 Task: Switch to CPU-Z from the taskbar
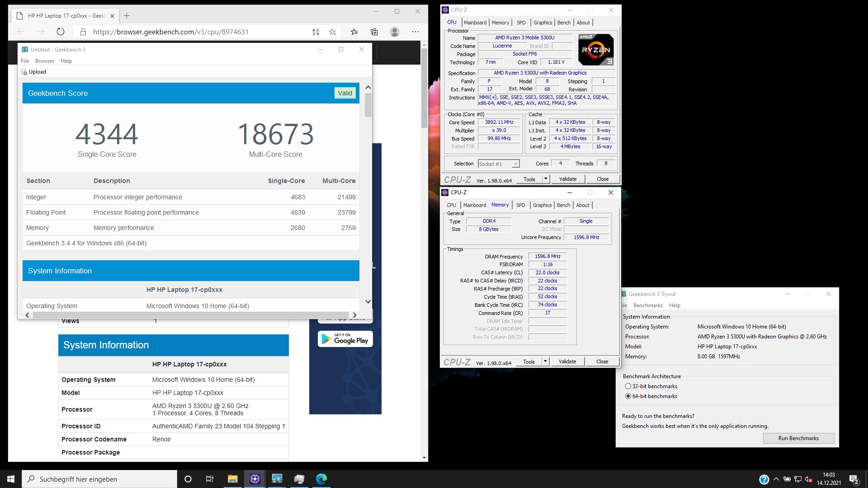point(255,479)
